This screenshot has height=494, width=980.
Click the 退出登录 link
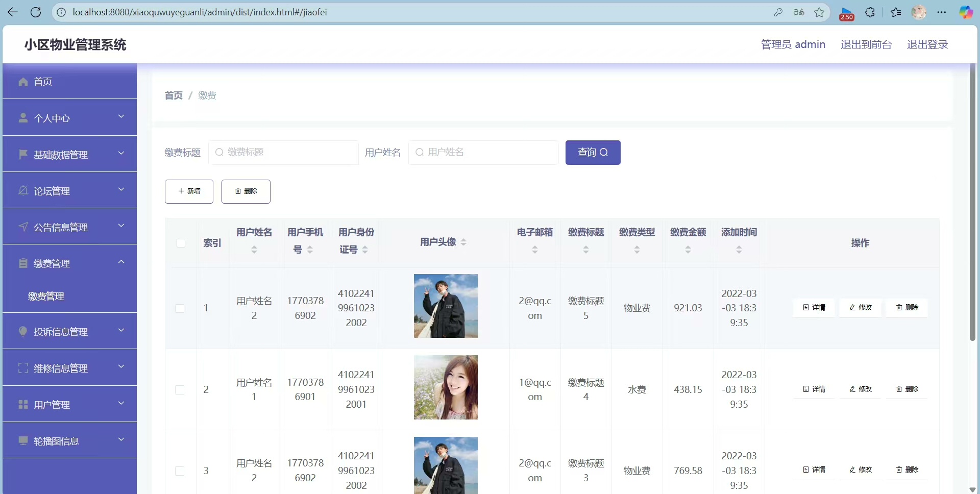927,44
